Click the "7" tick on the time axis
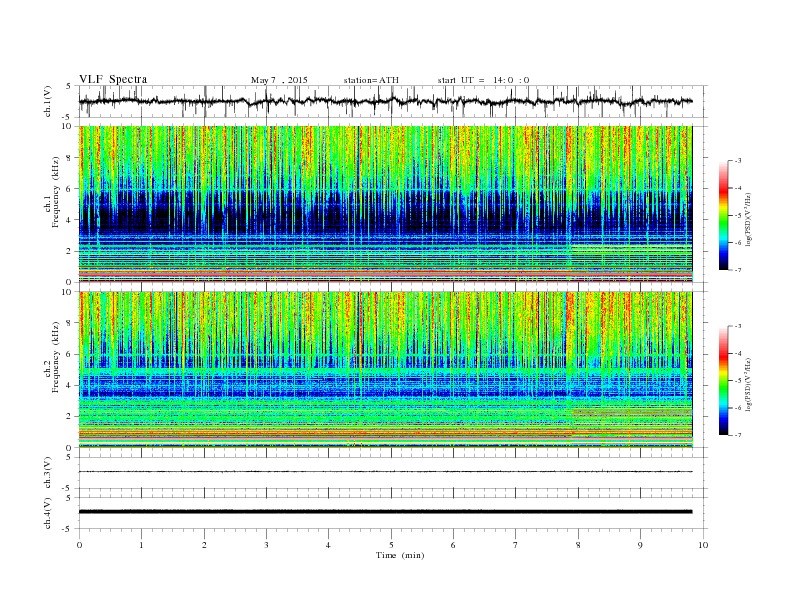The image size is (792, 612). pyautogui.click(x=516, y=545)
